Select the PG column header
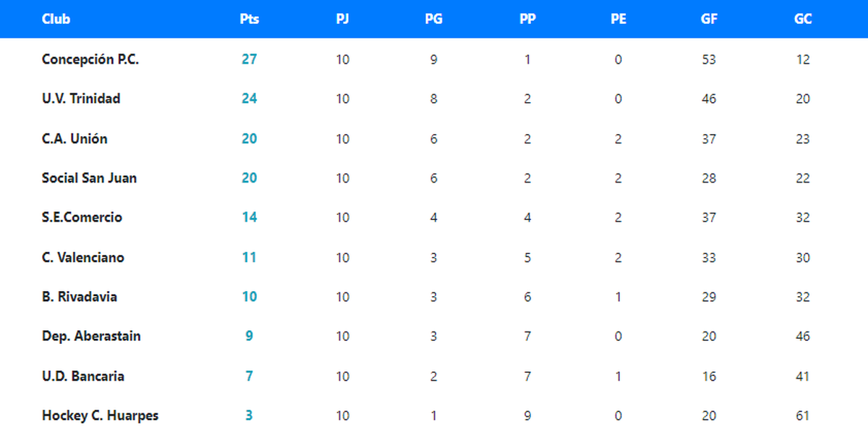 [x=433, y=20]
